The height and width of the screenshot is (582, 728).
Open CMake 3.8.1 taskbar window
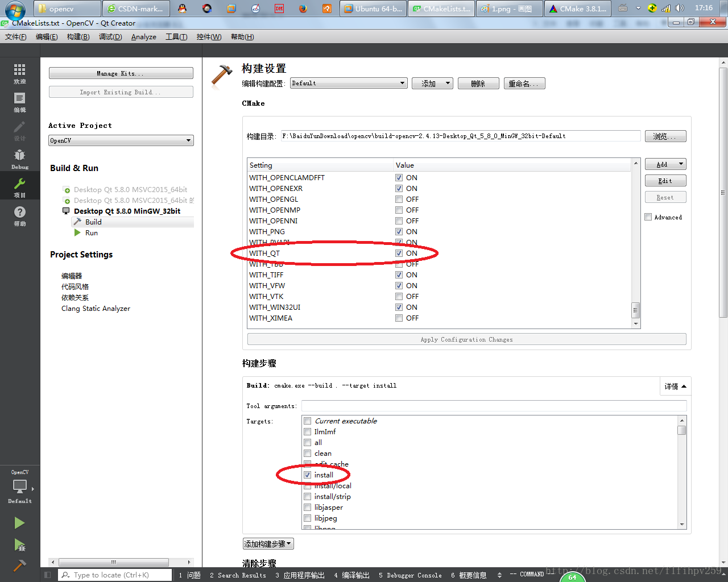pos(578,9)
